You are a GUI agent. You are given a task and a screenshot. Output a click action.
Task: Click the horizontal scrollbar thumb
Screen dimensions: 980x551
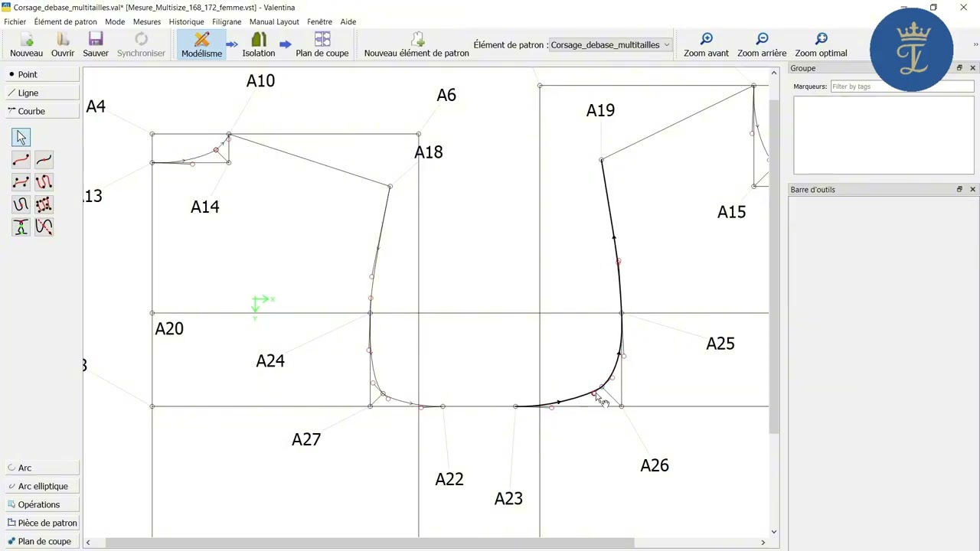pyautogui.click(x=370, y=543)
